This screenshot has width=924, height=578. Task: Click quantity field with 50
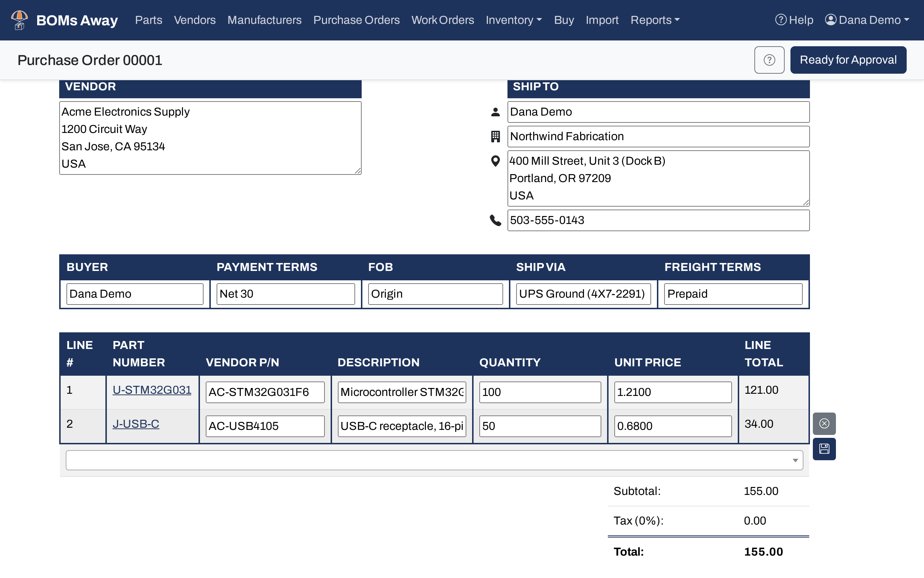pos(540,426)
